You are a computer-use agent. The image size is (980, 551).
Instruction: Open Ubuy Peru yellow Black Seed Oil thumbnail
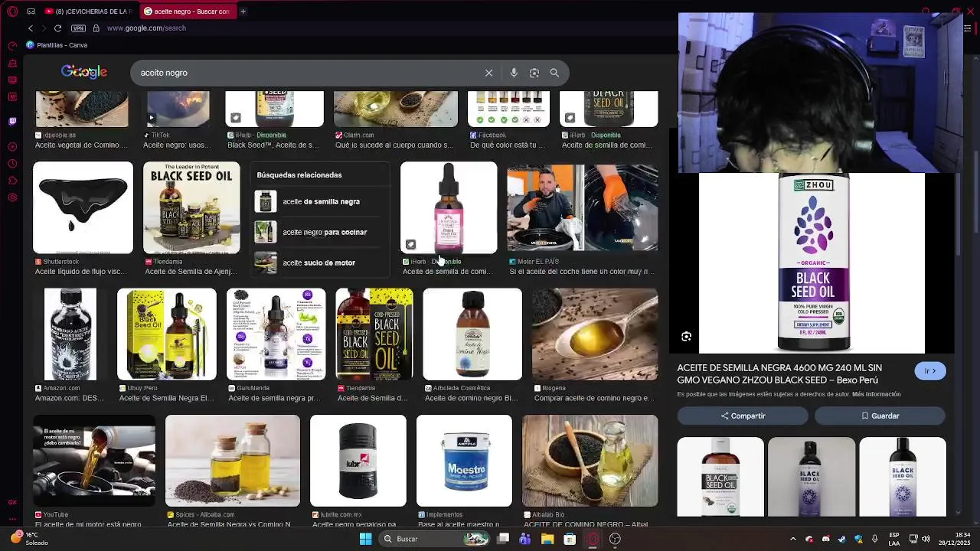tap(167, 334)
